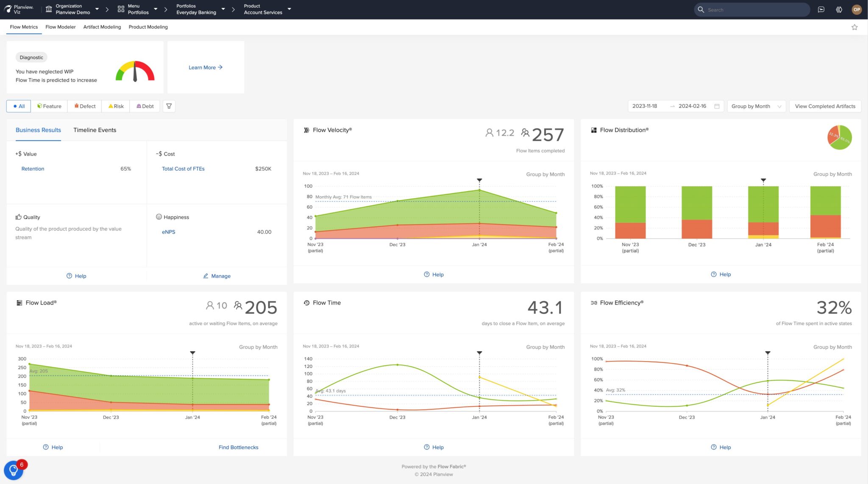This screenshot has width=868, height=484.
Task: Open the Find Bottlenecks link
Action: 238,447
